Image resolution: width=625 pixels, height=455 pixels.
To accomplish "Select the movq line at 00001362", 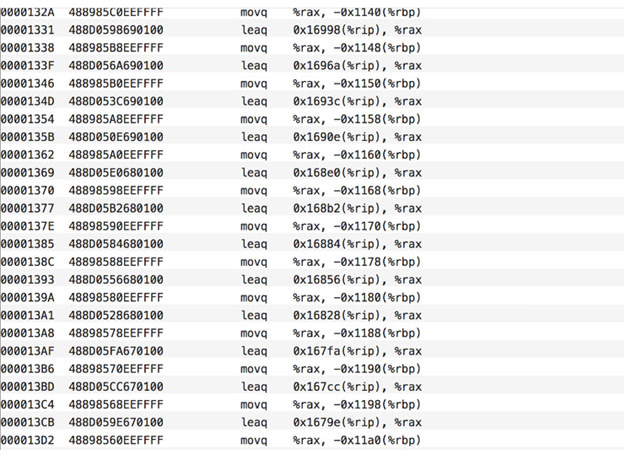I will tap(312, 155).
